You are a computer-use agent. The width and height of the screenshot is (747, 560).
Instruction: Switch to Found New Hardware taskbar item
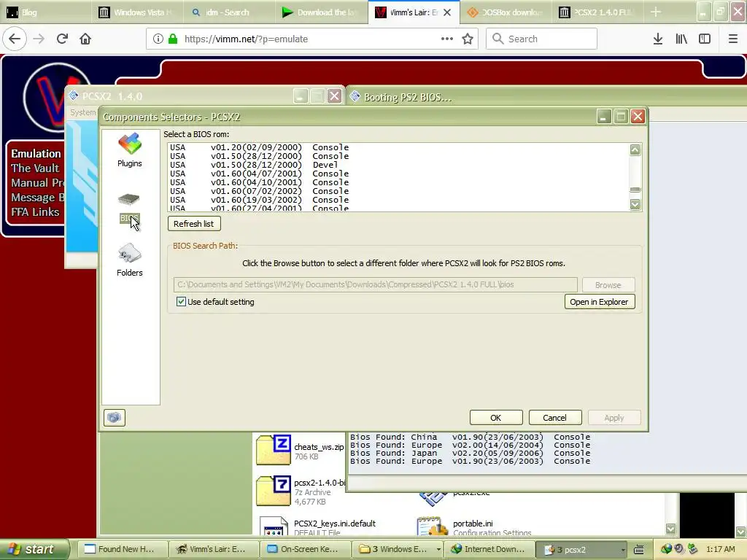tap(122, 550)
